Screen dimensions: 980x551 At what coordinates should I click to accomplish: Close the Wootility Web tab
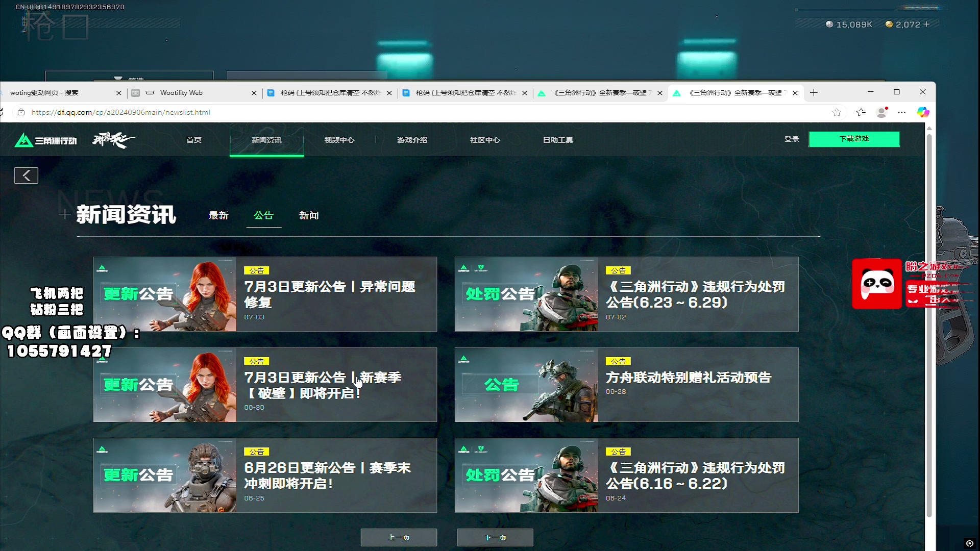pos(254,93)
